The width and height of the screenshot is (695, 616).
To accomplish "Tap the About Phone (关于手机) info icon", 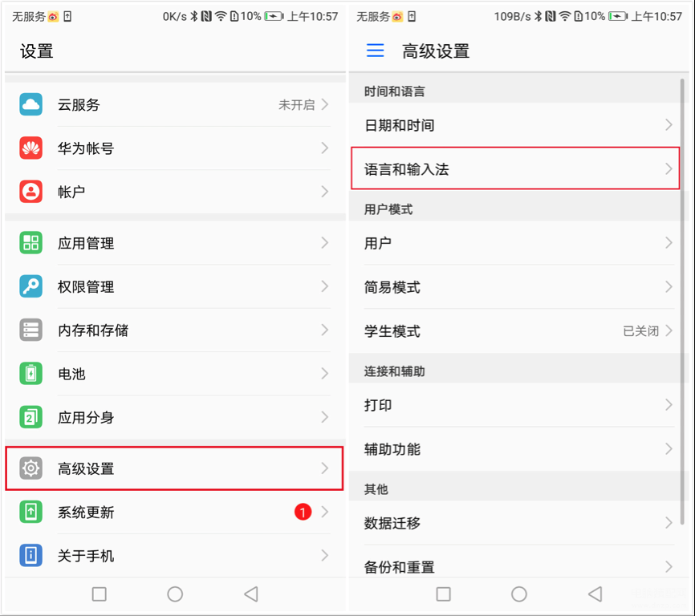I will (x=31, y=555).
